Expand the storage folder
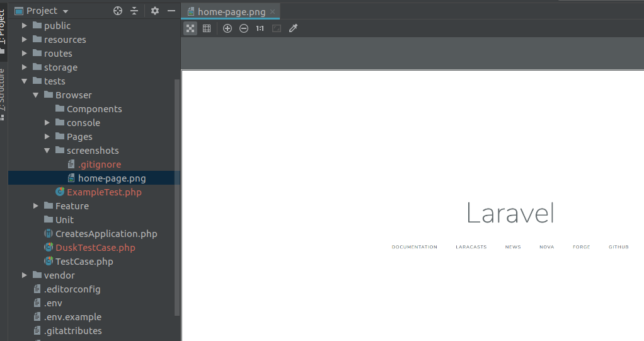This screenshot has height=341, width=644. point(24,67)
